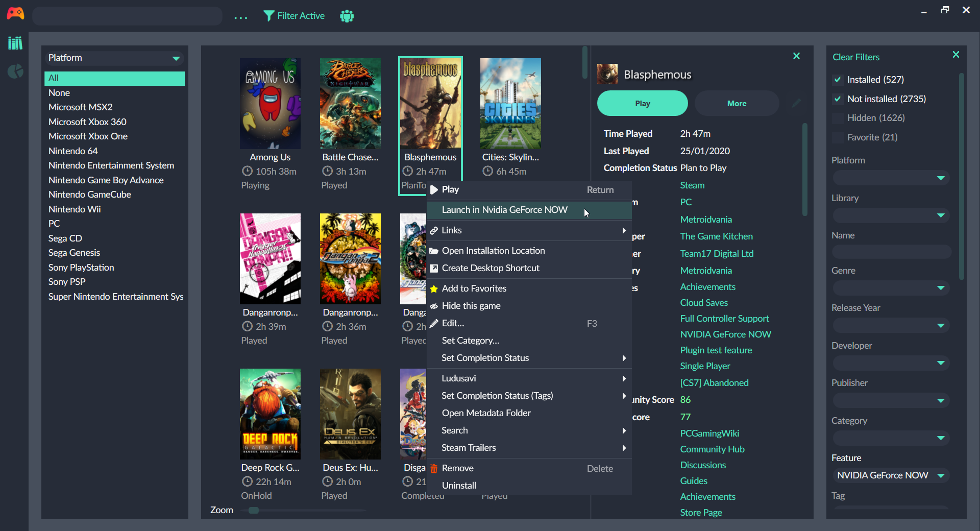Click the Name filter text field
This screenshot has width=980, height=531.
coord(891,252)
